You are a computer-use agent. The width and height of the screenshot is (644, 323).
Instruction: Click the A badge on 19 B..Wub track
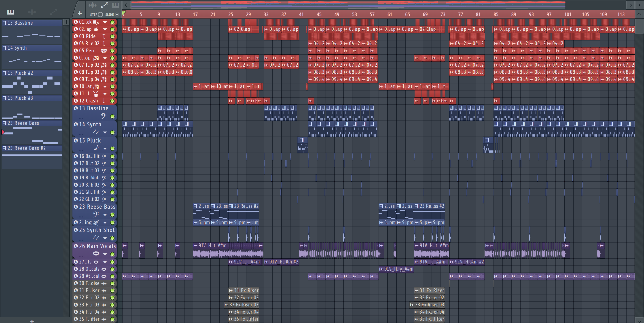76,178
